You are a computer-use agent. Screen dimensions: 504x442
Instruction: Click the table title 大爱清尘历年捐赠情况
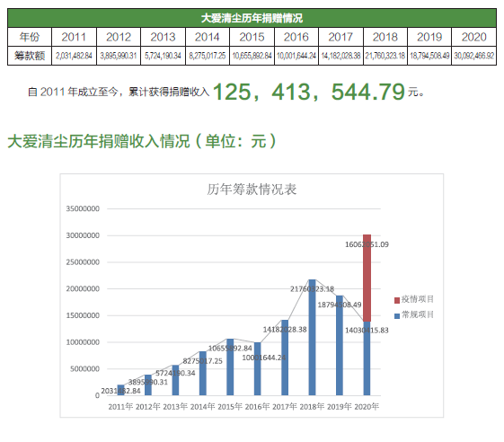pos(252,18)
